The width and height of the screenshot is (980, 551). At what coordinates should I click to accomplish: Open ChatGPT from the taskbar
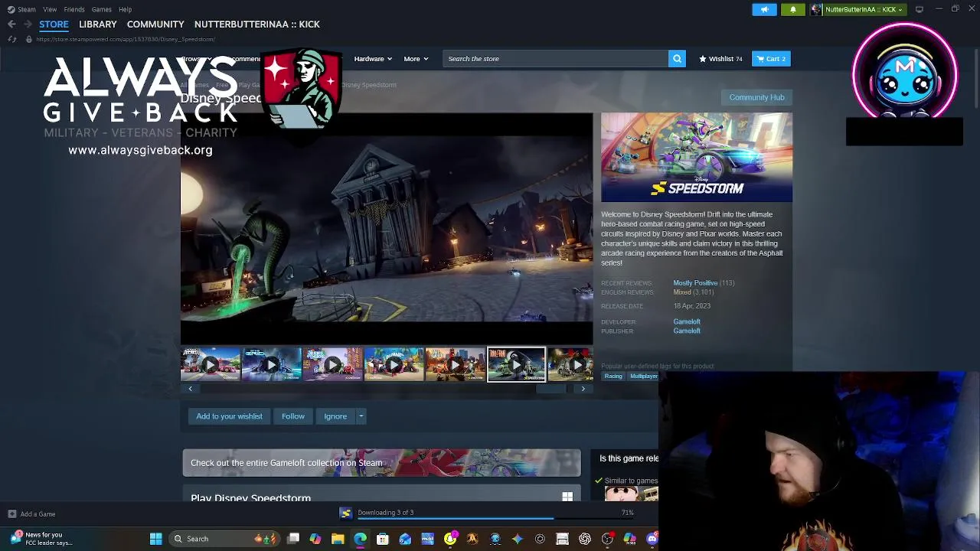point(585,539)
